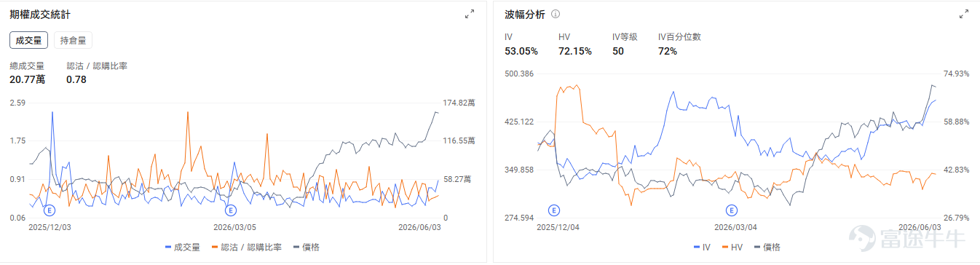Click the 42.83% volatility axis label

(957, 170)
